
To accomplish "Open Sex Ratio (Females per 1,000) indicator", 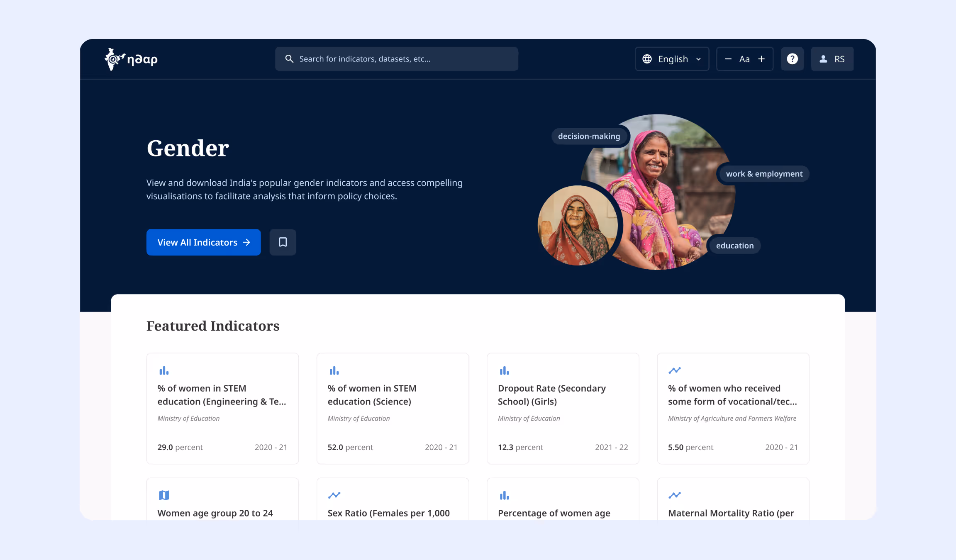I will pos(393,499).
